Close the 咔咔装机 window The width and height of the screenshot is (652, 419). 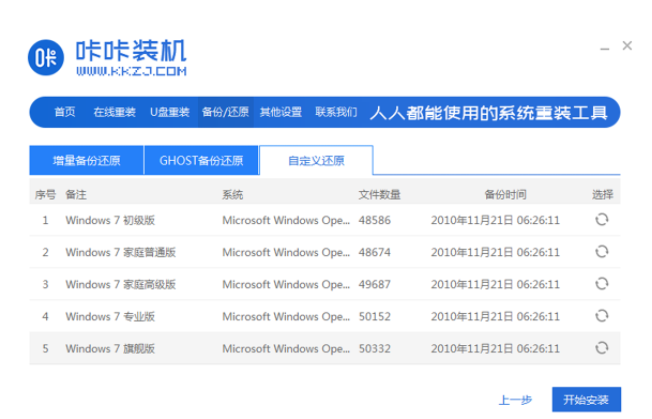(627, 46)
